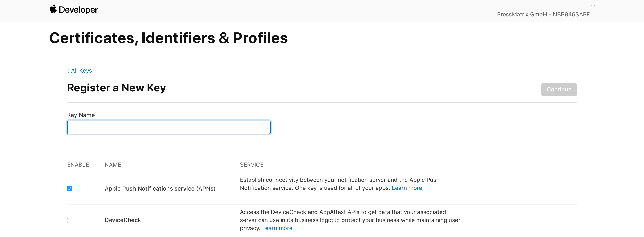The width and height of the screenshot is (644, 237).
Task: Open Learn more for DeviceCheck privacy
Action: point(277,228)
